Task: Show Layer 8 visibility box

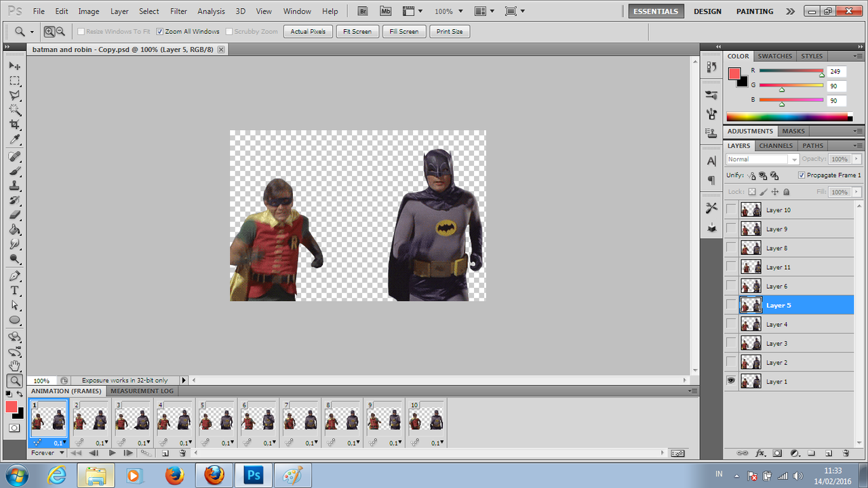Action: [x=731, y=248]
